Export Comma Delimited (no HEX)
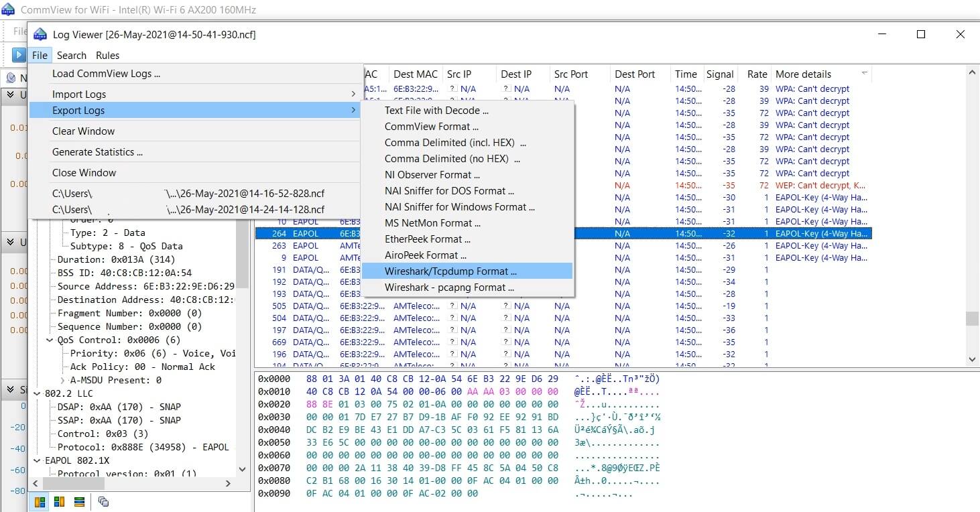 click(x=467, y=159)
